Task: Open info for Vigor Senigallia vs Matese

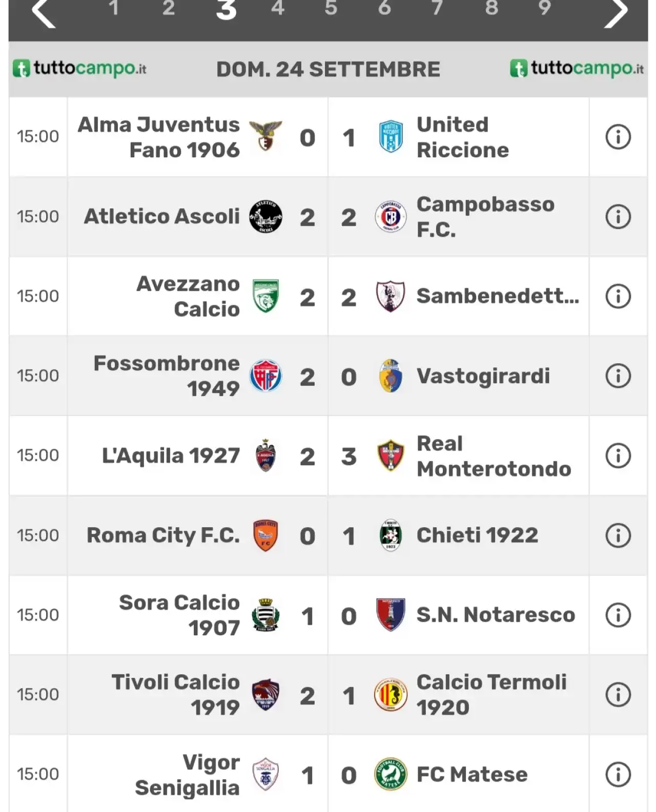Action: 618,775
